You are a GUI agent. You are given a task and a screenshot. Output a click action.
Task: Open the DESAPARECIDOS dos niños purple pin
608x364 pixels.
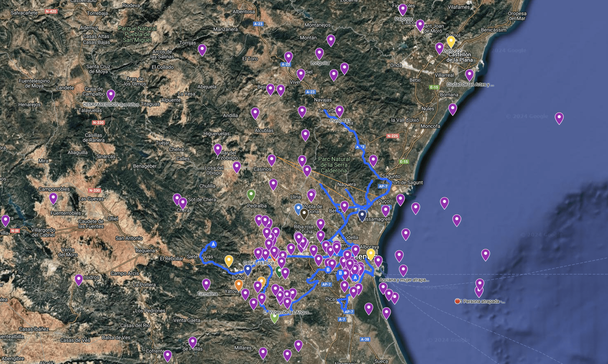coord(111,95)
